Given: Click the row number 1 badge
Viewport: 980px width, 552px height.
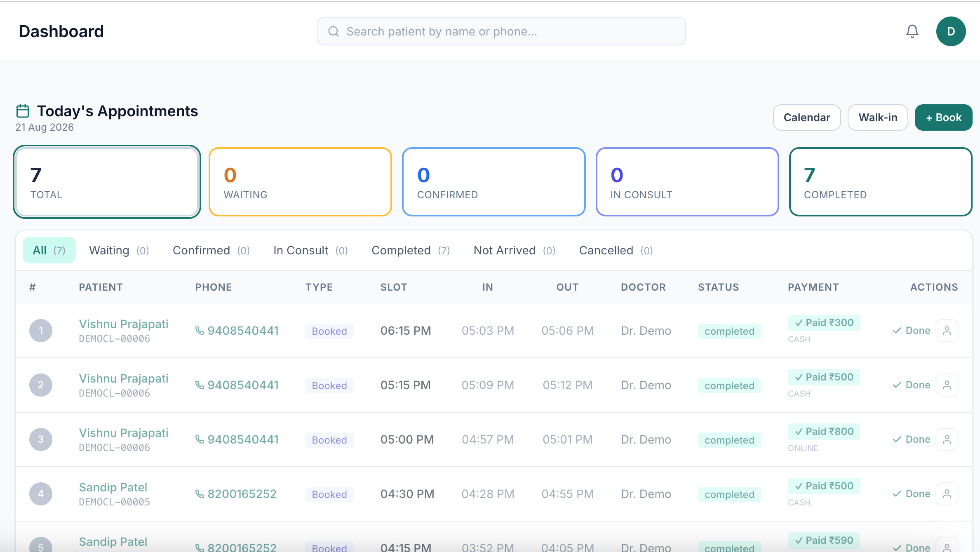Looking at the screenshot, I should click(41, 331).
